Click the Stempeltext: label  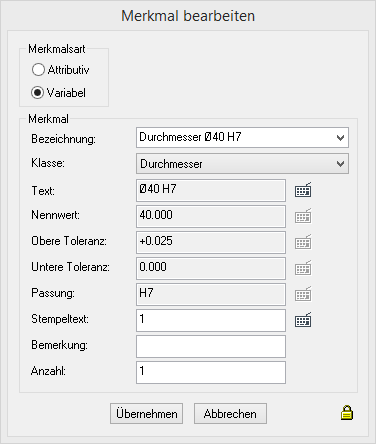(x=60, y=319)
